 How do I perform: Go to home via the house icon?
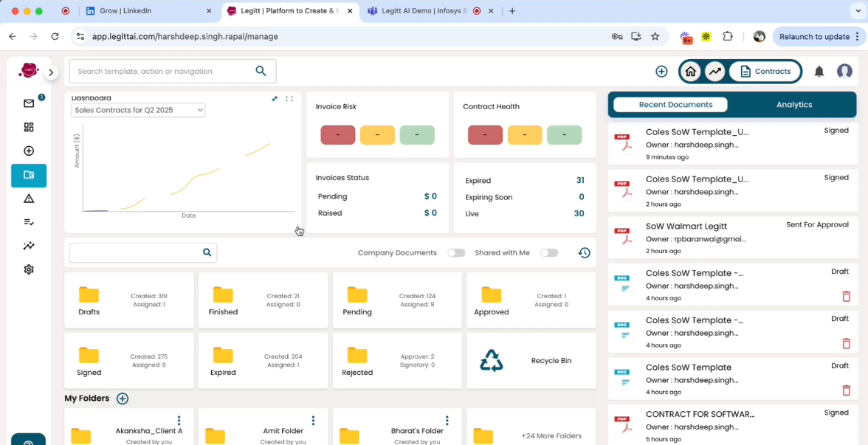[690, 72]
